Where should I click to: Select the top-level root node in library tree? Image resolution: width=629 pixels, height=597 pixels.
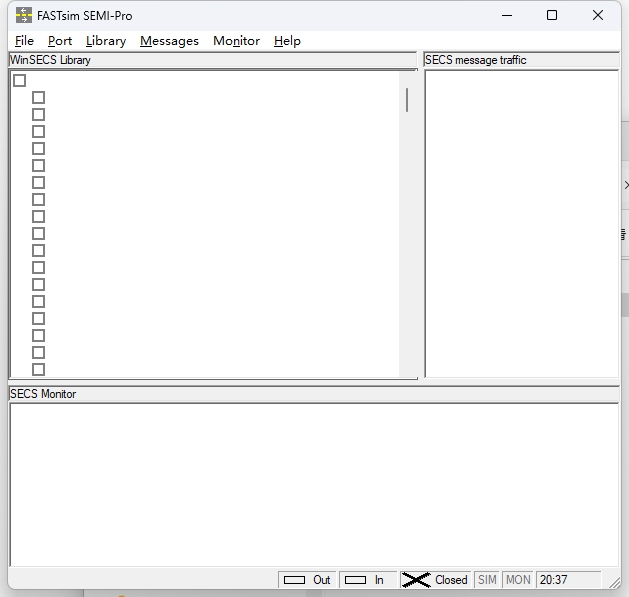coord(19,81)
